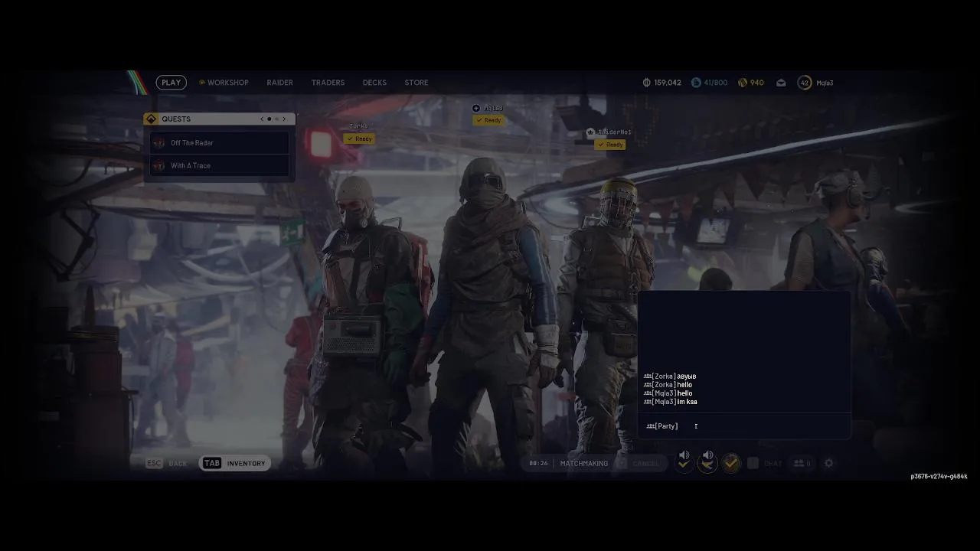Click the [Party] channel selector

click(662, 426)
